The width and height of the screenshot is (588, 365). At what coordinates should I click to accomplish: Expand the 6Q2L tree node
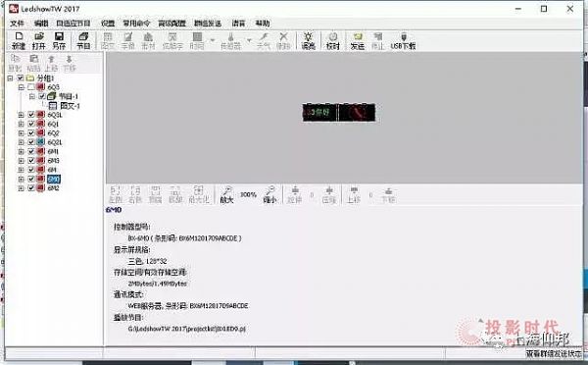(21, 142)
